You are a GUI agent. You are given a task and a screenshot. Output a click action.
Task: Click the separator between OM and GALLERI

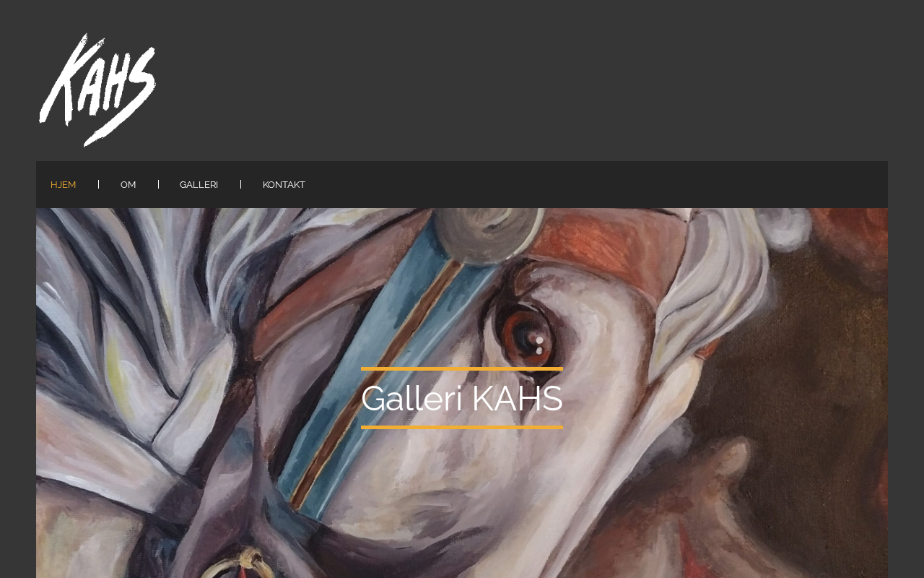(158, 184)
